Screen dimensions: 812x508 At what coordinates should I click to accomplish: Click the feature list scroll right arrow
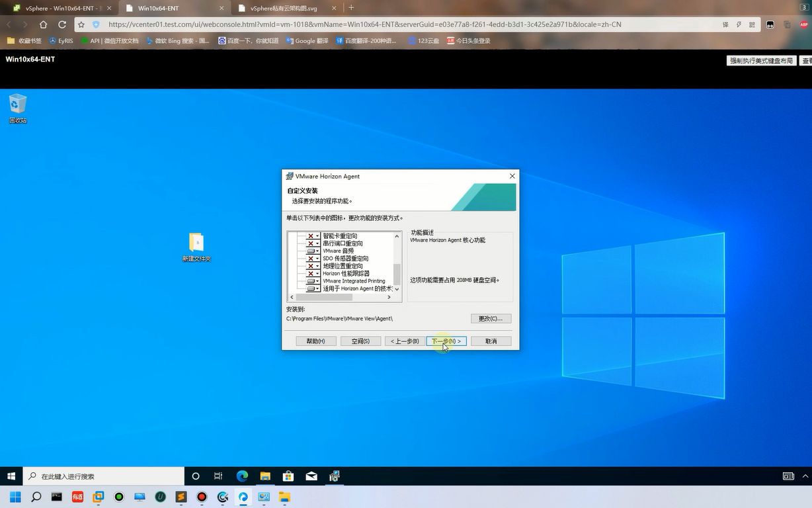pos(389,298)
